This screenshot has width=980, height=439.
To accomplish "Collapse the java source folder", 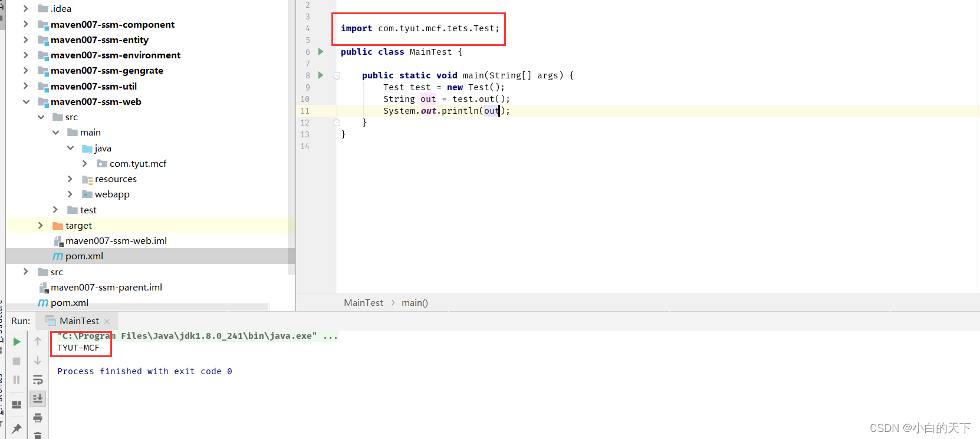I will 70,148.
